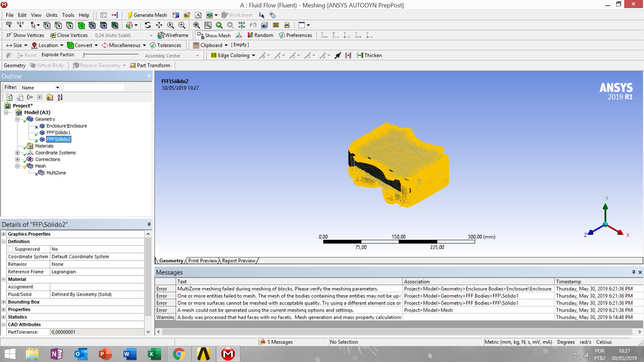Image resolution: width=644 pixels, height=362 pixels.
Task: Expand the Graphics Properties section
Action: pyautogui.click(x=4, y=234)
